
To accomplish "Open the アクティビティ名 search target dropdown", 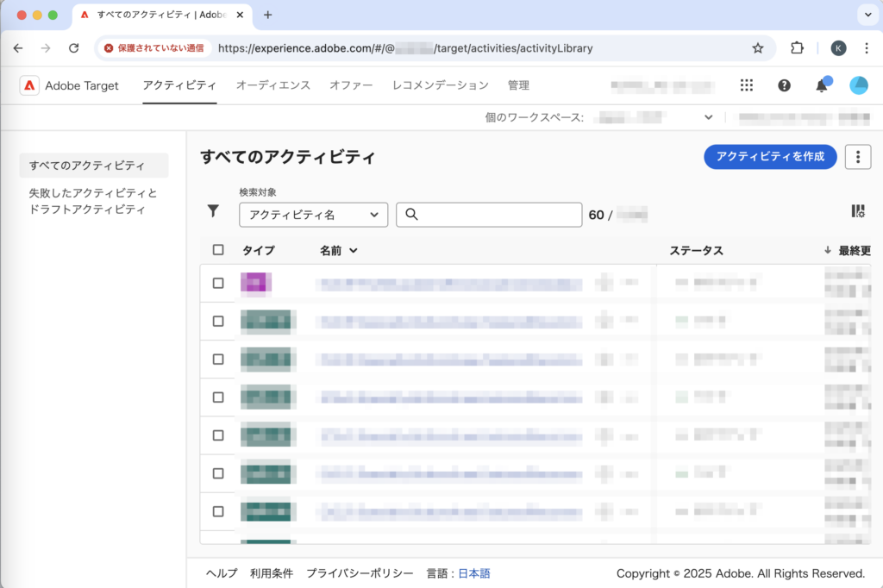I will 313,215.
